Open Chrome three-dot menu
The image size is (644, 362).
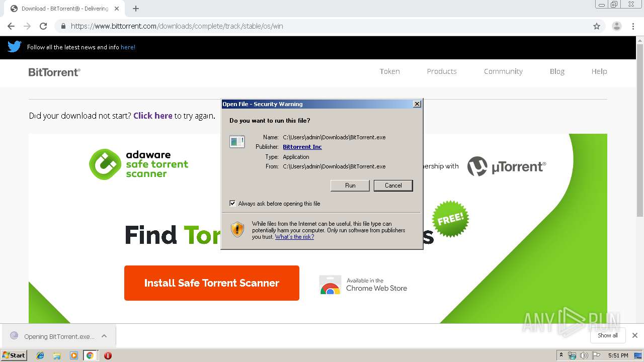click(x=633, y=26)
